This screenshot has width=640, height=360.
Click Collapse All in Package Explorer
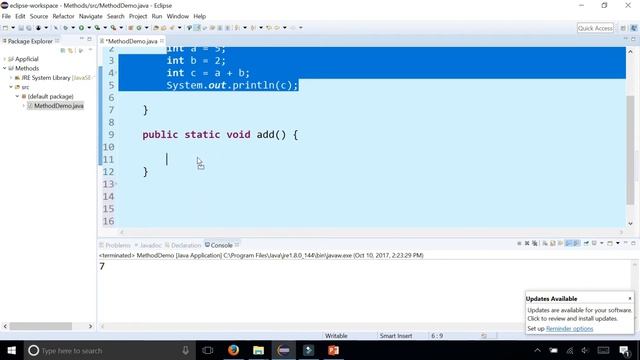[x=63, y=50]
